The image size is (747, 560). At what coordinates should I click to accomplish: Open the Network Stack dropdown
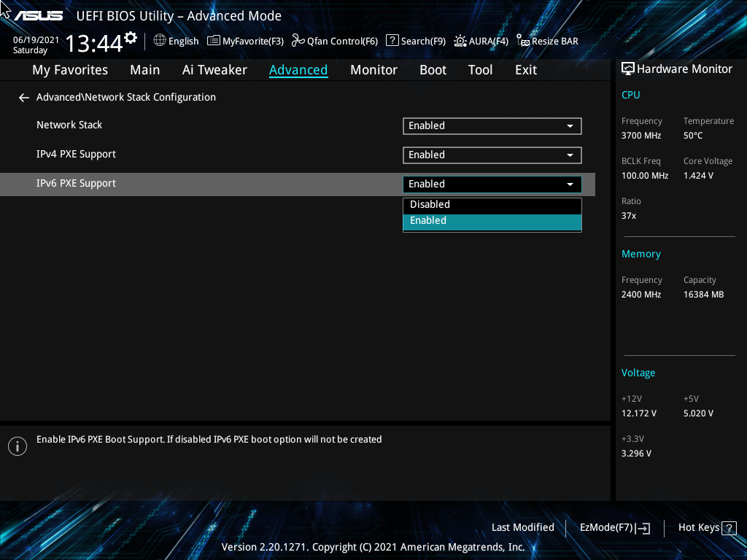pos(492,125)
